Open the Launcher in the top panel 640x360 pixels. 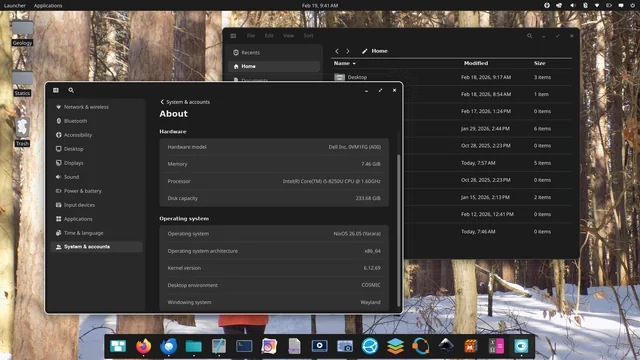pos(15,5)
